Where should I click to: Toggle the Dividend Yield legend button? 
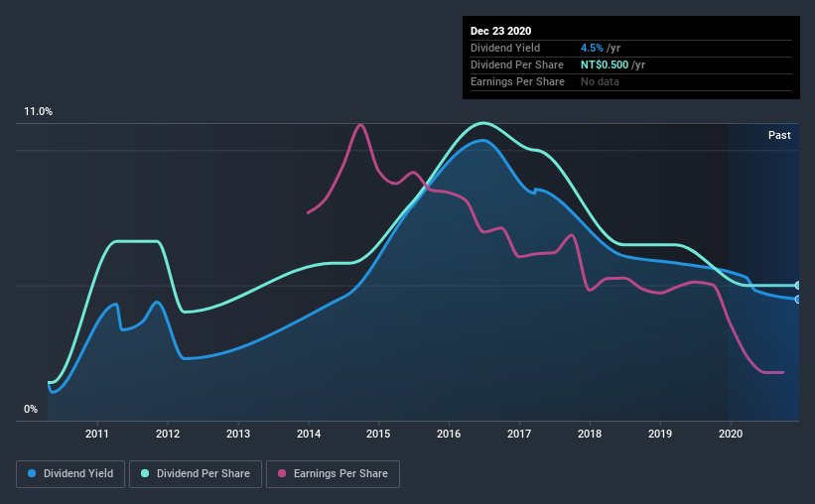coord(70,474)
